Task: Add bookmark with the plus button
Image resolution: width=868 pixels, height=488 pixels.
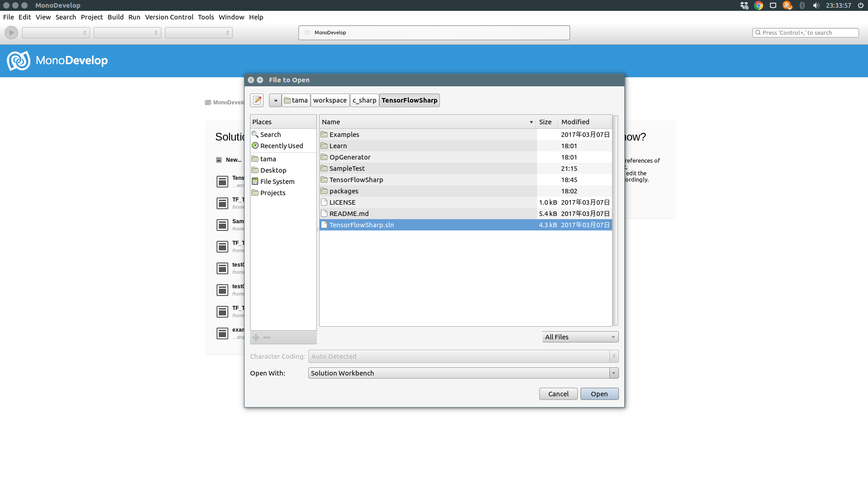Action: [x=256, y=338]
